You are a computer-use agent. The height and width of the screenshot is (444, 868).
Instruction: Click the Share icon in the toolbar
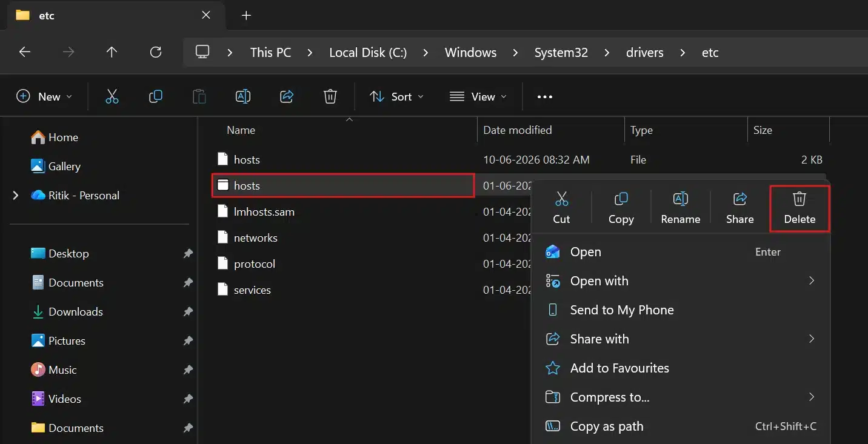(287, 96)
